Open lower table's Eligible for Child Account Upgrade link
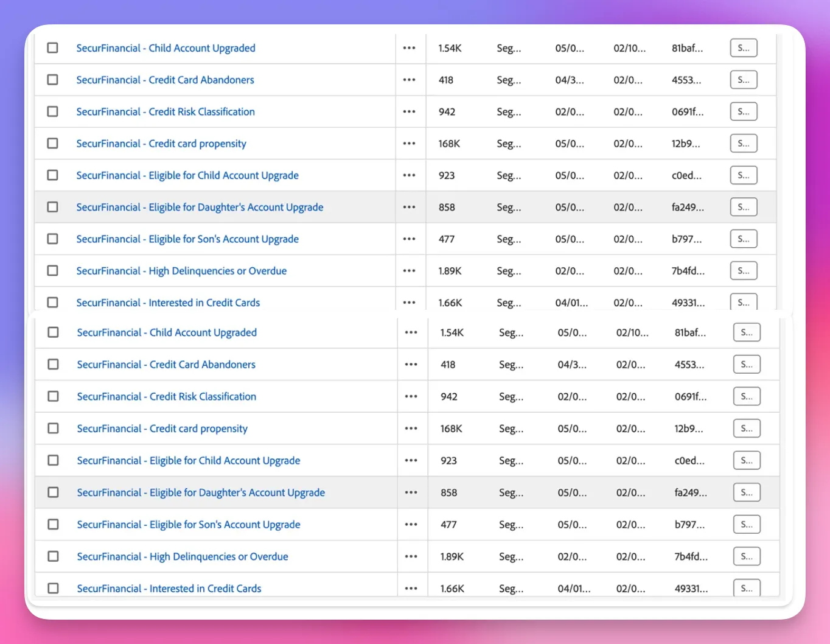830x644 pixels. (x=189, y=461)
